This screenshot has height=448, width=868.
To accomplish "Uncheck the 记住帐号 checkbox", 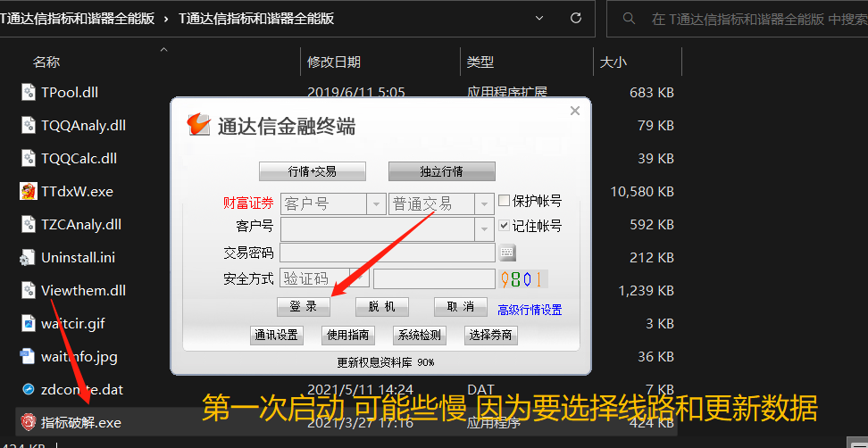I will point(504,226).
